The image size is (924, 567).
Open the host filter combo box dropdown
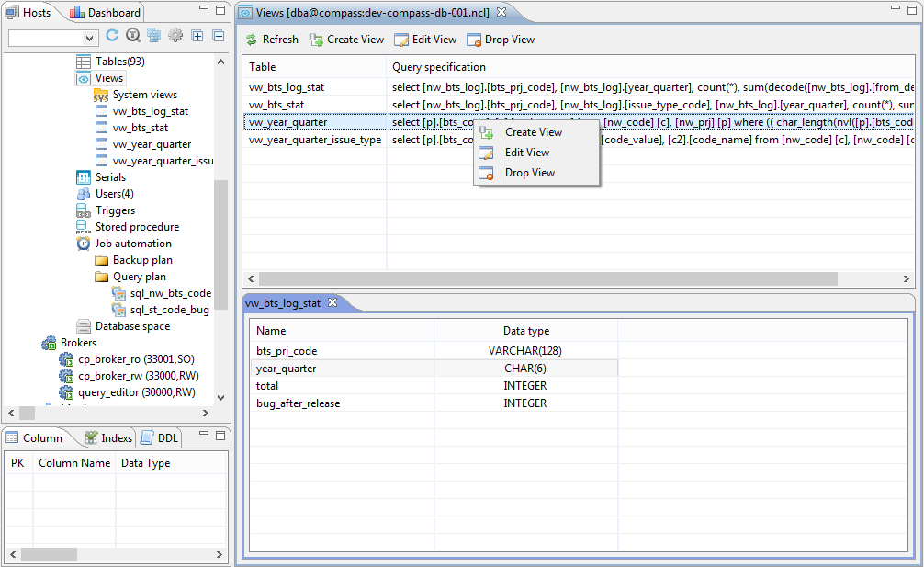90,38
